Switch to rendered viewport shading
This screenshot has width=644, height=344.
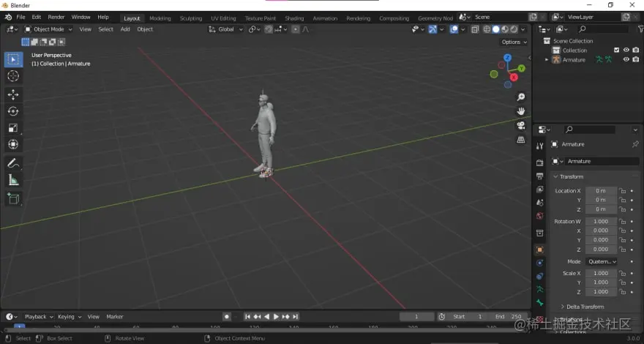[514, 29]
